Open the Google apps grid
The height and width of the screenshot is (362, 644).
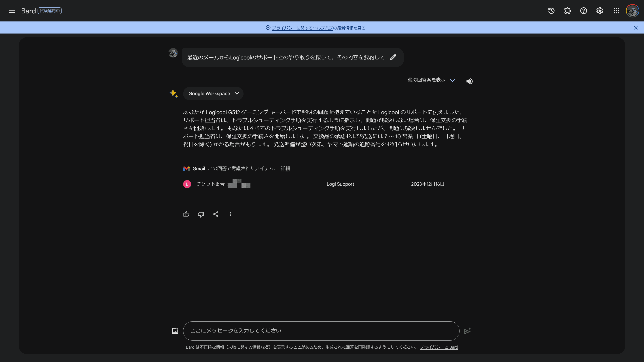click(x=616, y=11)
